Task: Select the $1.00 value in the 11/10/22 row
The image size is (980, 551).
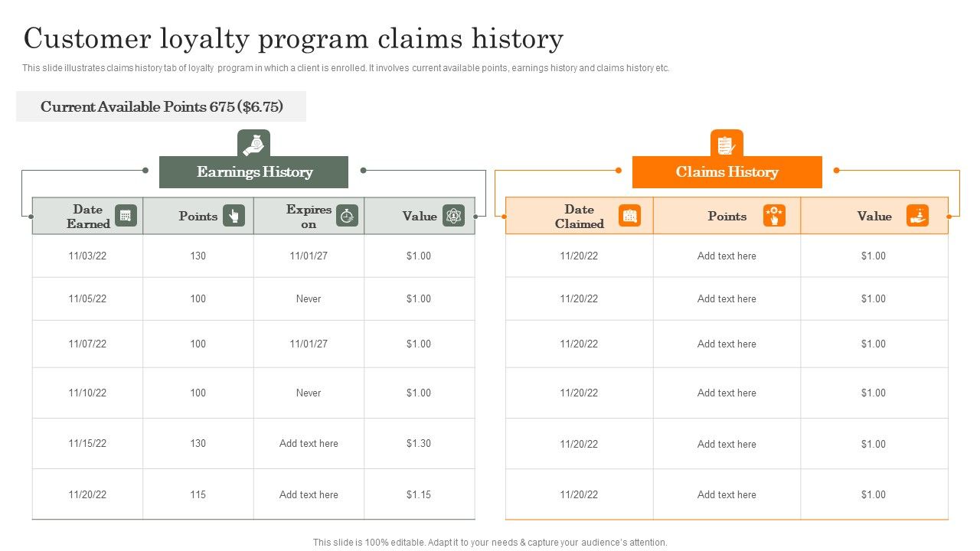Action: point(419,393)
